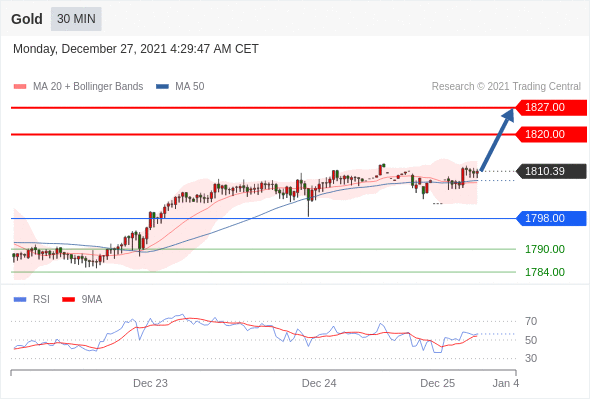This screenshot has height=400, width=590.
Task: Click the 30 MIN timeframe button
Action: pyautogui.click(x=76, y=19)
